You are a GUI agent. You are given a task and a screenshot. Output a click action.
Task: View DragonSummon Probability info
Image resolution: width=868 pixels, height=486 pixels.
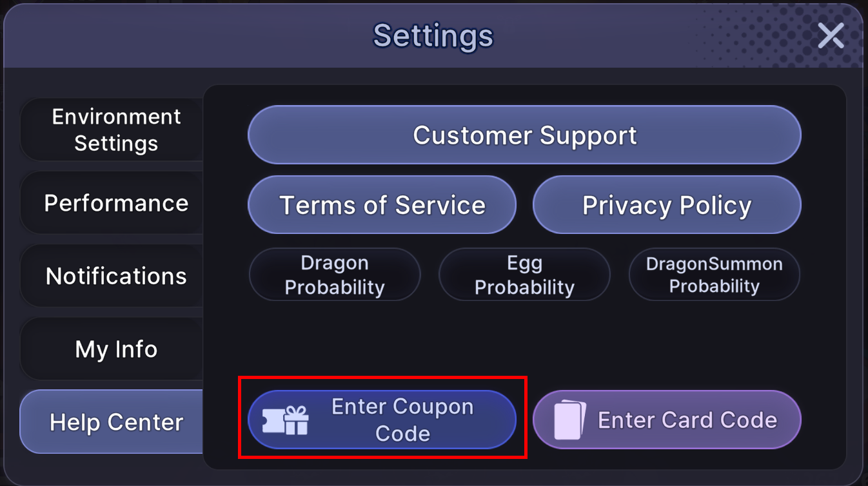(714, 275)
